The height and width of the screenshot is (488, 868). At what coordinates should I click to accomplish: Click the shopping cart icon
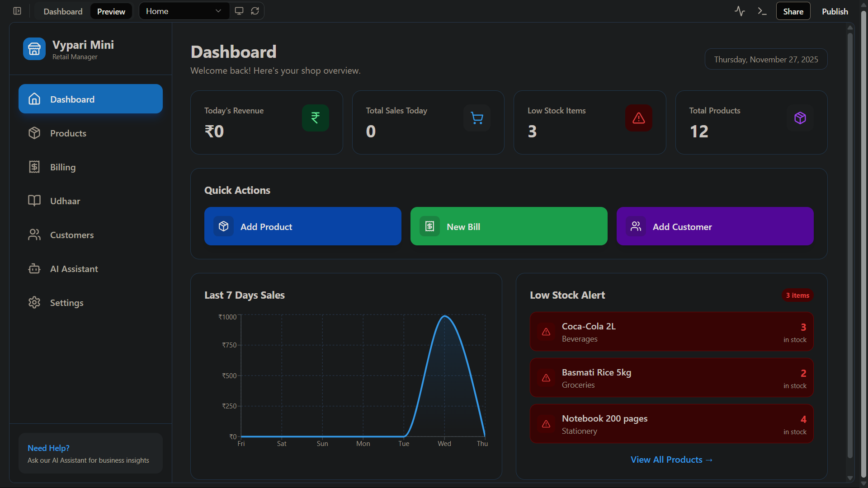477,118
